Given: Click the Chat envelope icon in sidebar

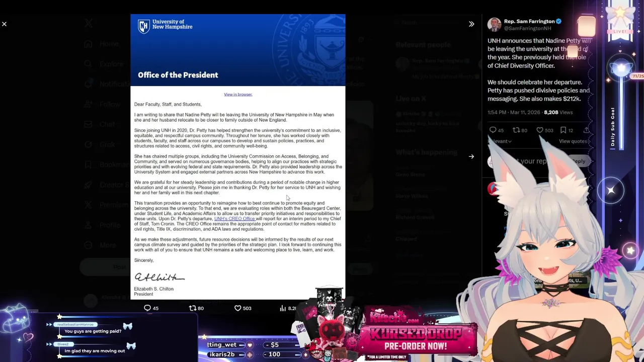Looking at the screenshot, I should (x=89, y=125).
